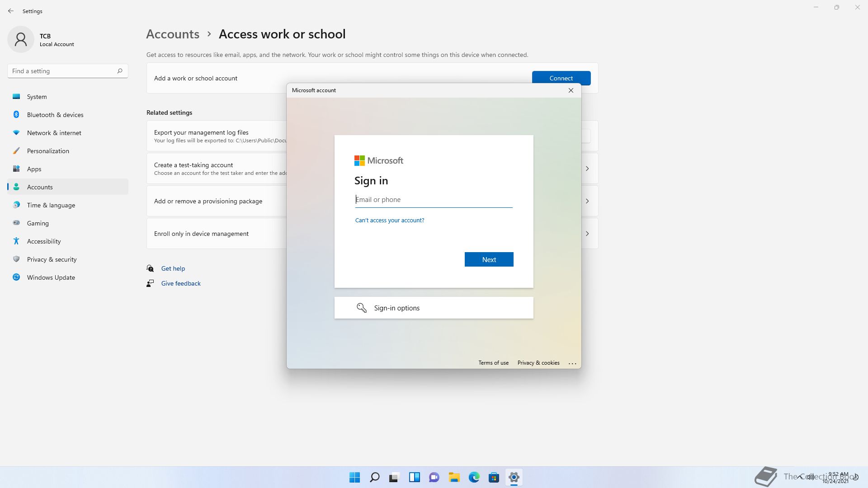
Task: Open Microsoft Store from the taskbar
Action: pos(494,477)
